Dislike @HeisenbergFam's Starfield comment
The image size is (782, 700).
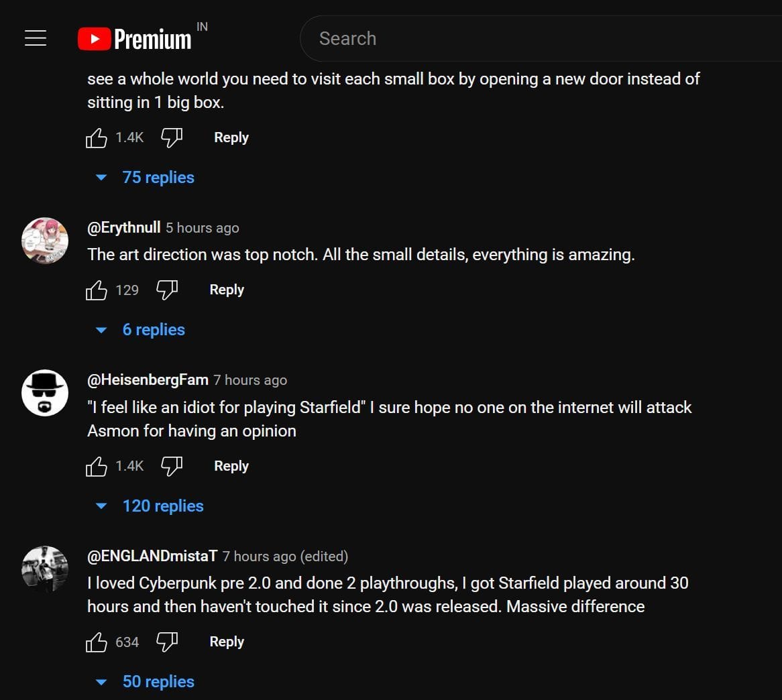(x=172, y=466)
